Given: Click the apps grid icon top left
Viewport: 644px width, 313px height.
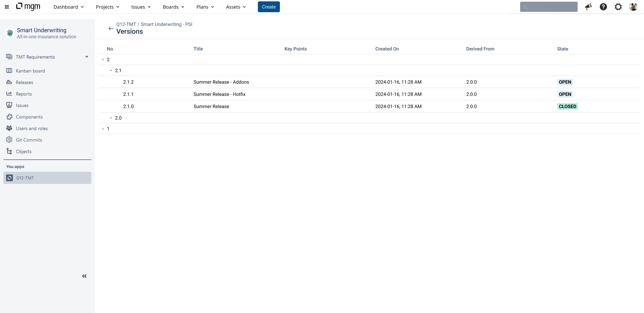Looking at the screenshot, I should point(6,6).
